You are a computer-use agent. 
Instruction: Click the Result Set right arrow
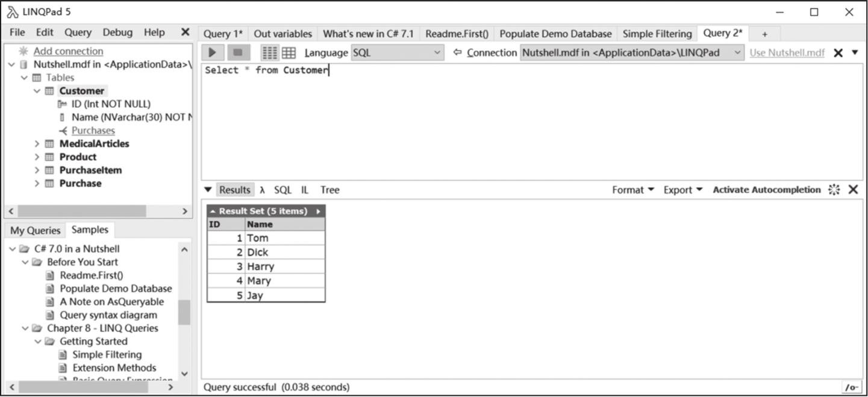coord(318,211)
